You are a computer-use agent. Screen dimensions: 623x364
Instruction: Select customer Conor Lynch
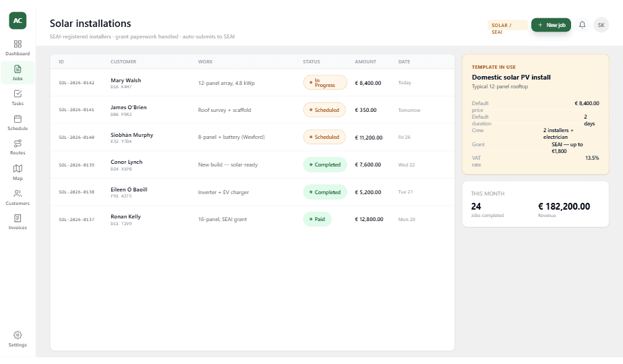tap(126, 162)
